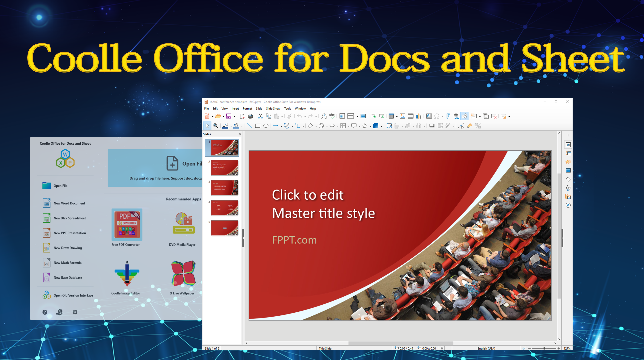Insert a chart using toolbar icon

pyautogui.click(x=419, y=116)
